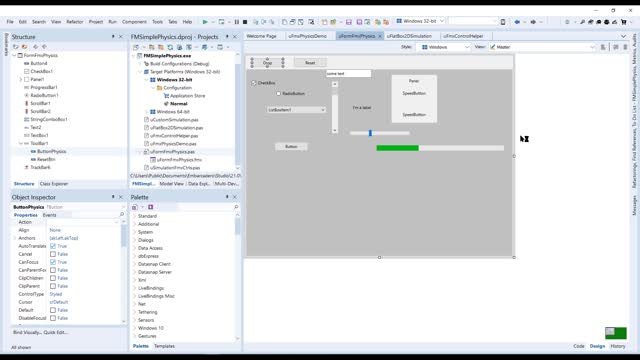
Task: Click the Reset button on the form toolbar
Action: 310,63
